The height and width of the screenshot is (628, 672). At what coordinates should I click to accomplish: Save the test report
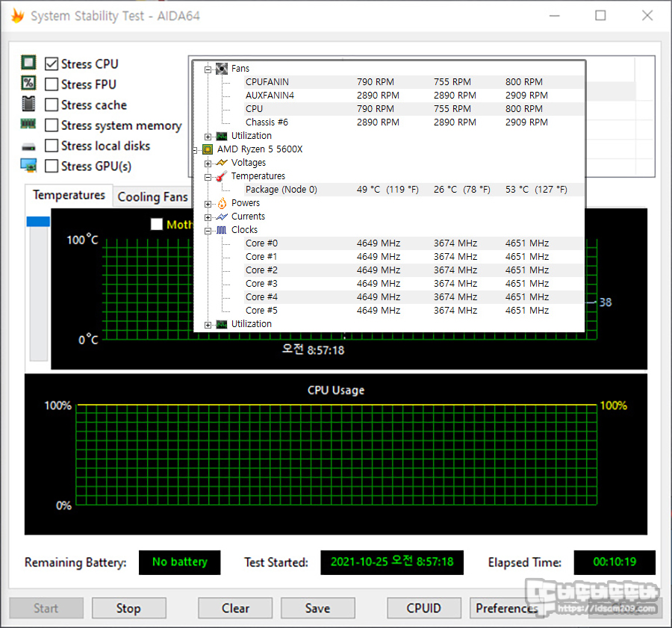coord(318,608)
